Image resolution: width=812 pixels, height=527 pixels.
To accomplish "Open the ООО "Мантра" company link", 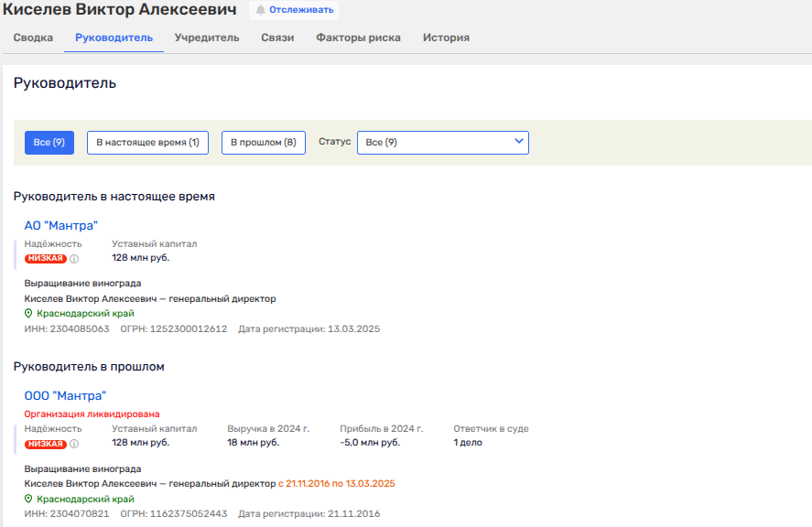I will coord(65,396).
